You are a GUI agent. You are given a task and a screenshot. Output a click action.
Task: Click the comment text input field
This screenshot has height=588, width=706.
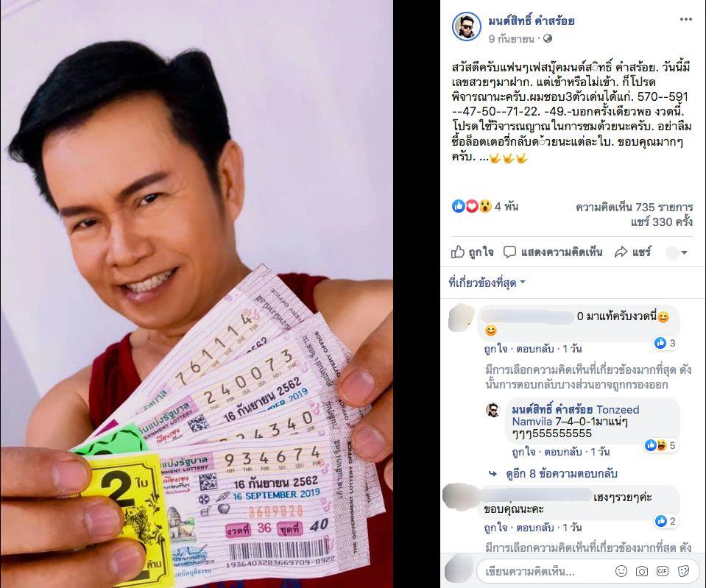click(x=545, y=572)
